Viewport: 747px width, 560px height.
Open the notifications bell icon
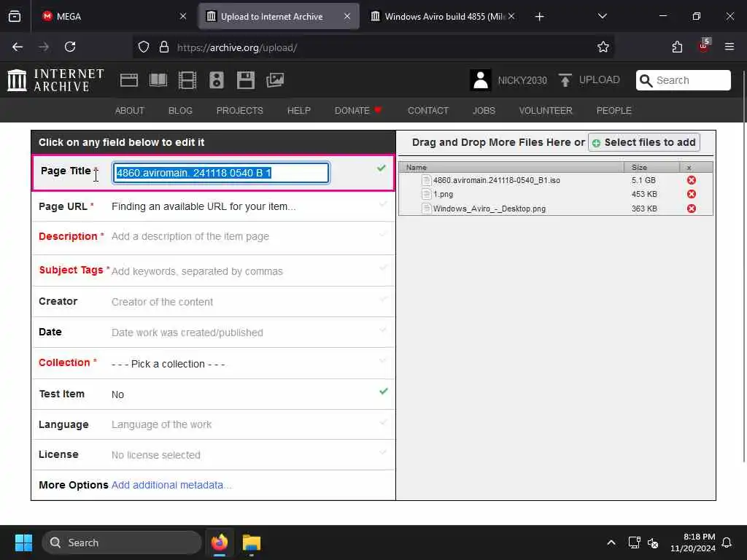pyautogui.click(x=727, y=542)
